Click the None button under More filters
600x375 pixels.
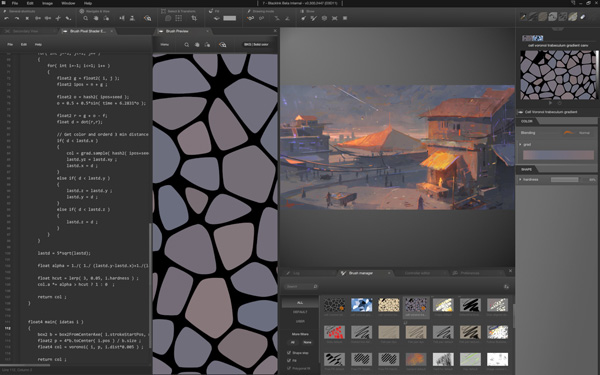pos(307,342)
